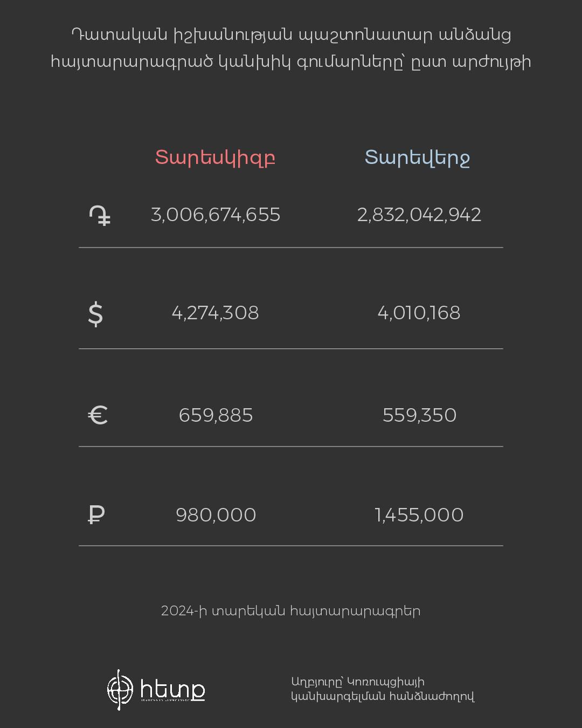The width and height of the screenshot is (582, 728).
Task: Click the infographic title at the top
Action: 291,48
